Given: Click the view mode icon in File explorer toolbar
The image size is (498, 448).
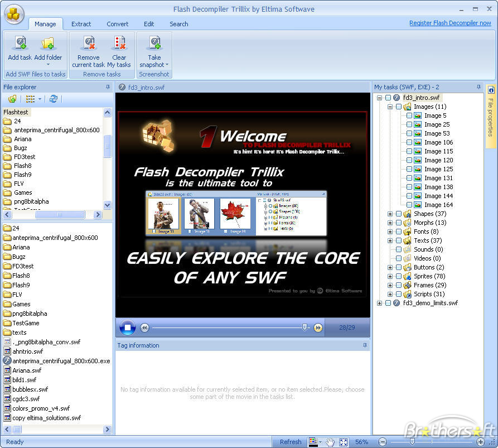Looking at the screenshot, I should click(x=31, y=99).
